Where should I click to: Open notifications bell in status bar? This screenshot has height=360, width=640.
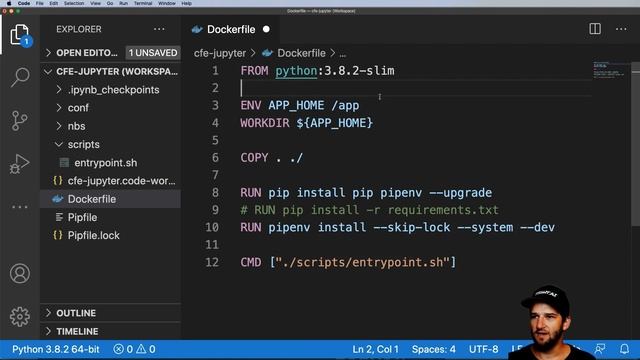(x=624, y=349)
